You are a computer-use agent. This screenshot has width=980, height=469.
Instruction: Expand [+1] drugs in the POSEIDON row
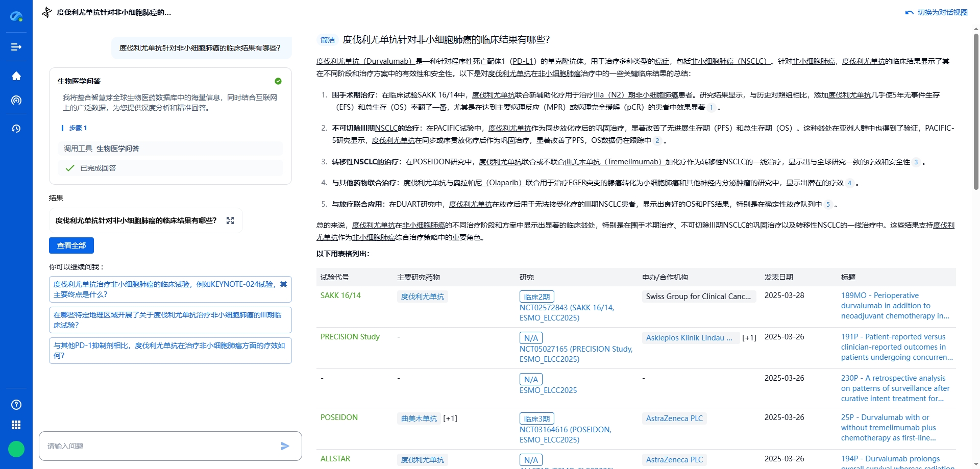451,418
